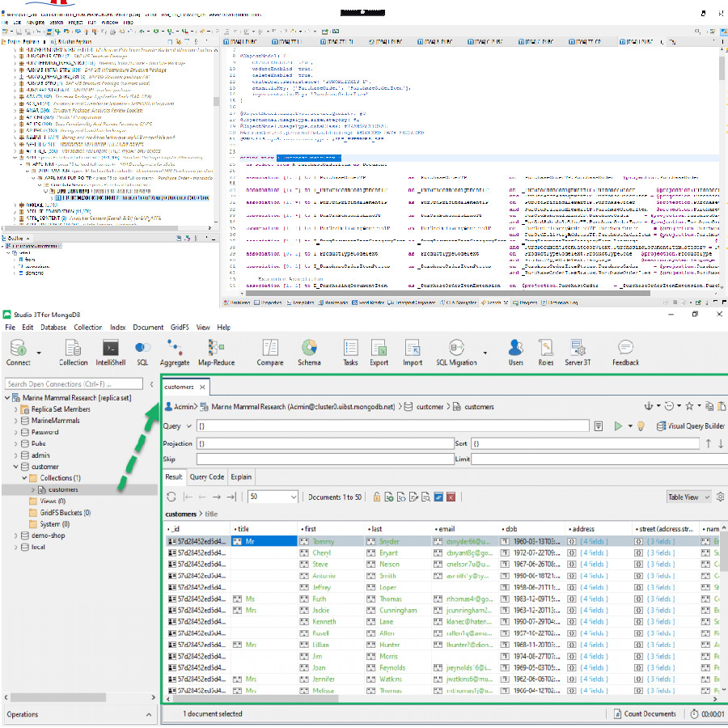Open the GridFS menu
The width and height of the screenshot is (728, 728).
coord(180,327)
